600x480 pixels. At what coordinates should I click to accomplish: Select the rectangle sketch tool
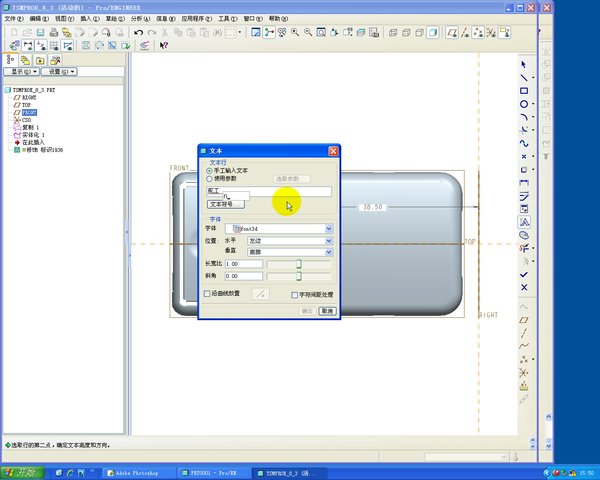524,91
